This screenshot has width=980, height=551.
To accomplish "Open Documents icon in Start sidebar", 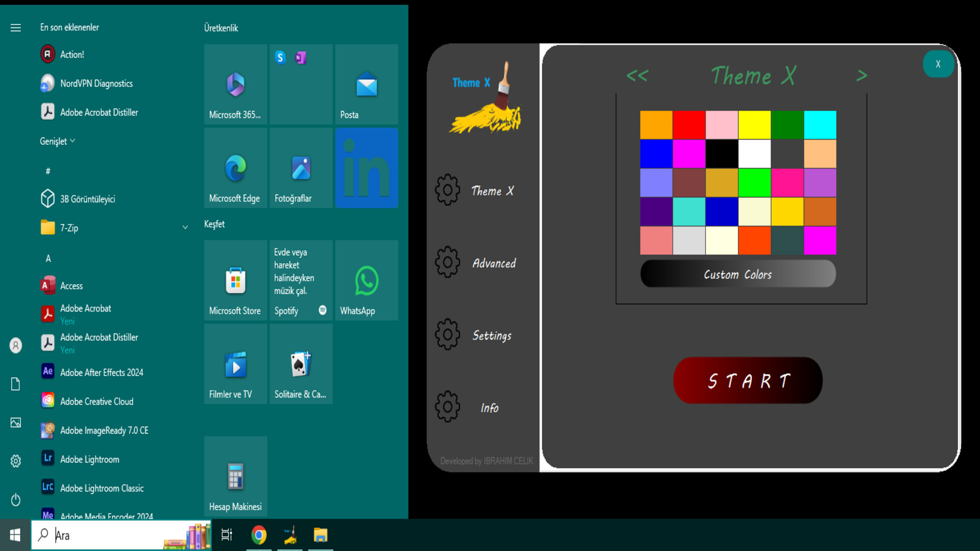I will (16, 384).
